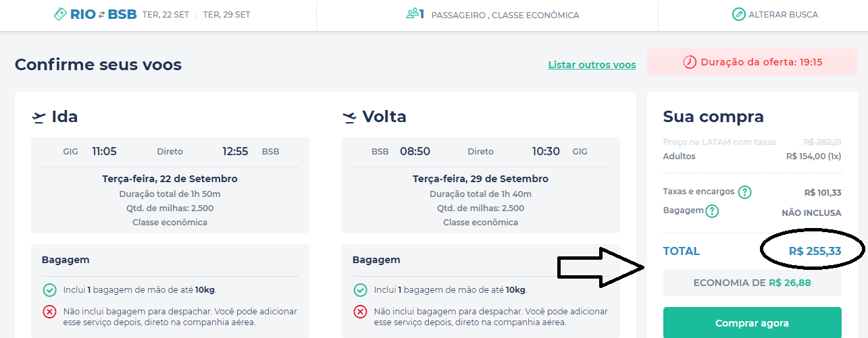Image resolution: width=868 pixels, height=338 pixels.
Task: Click the total price R$ 255,33
Action: pyautogui.click(x=815, y=251)
